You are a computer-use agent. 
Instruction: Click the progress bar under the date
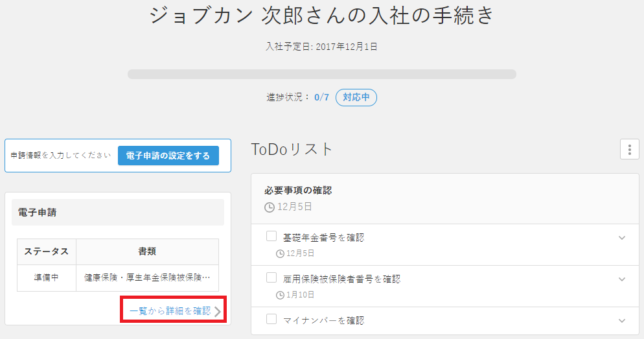321,75
